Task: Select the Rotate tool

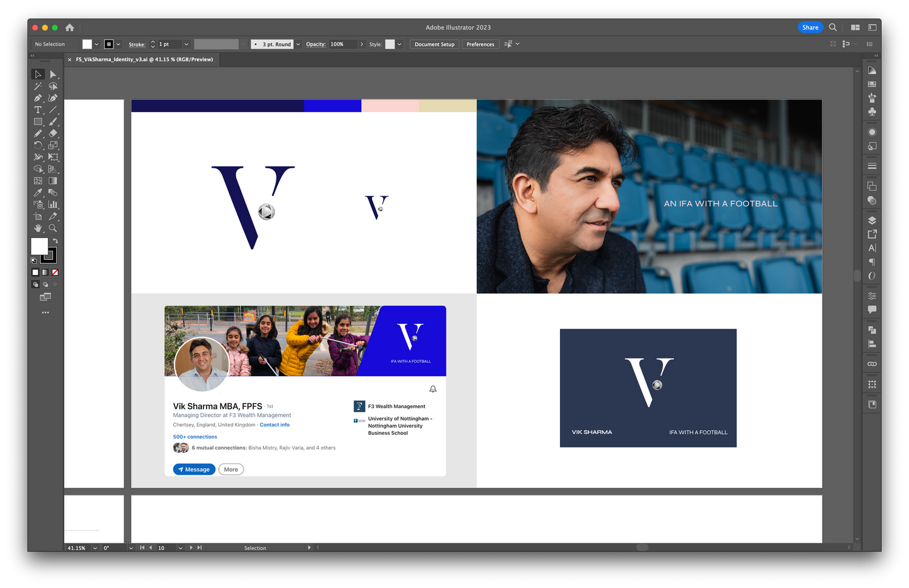Action: tap(38, 145)
